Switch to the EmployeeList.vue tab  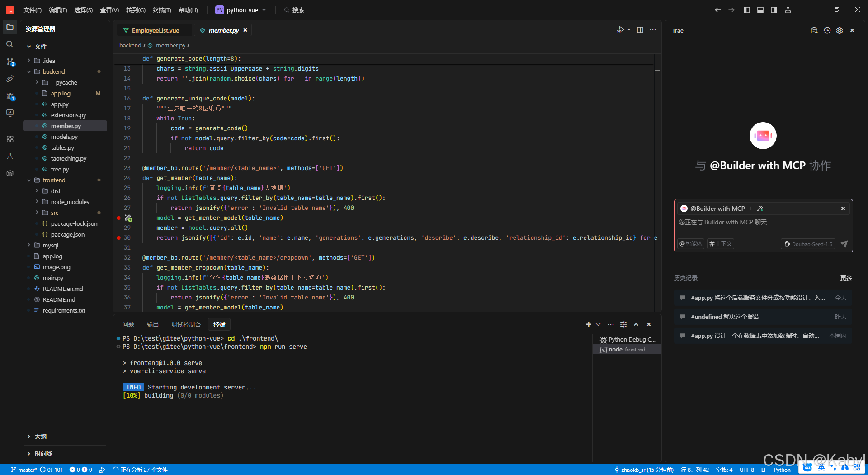(155, 30)
